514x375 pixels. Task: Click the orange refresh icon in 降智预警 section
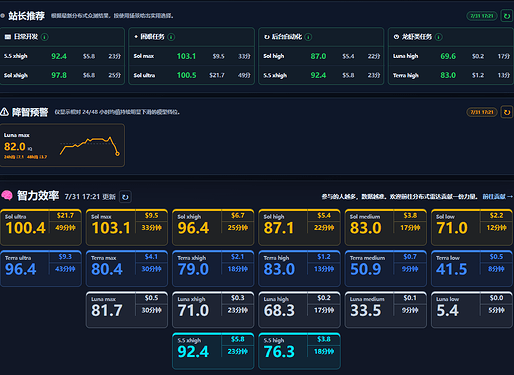507,112
